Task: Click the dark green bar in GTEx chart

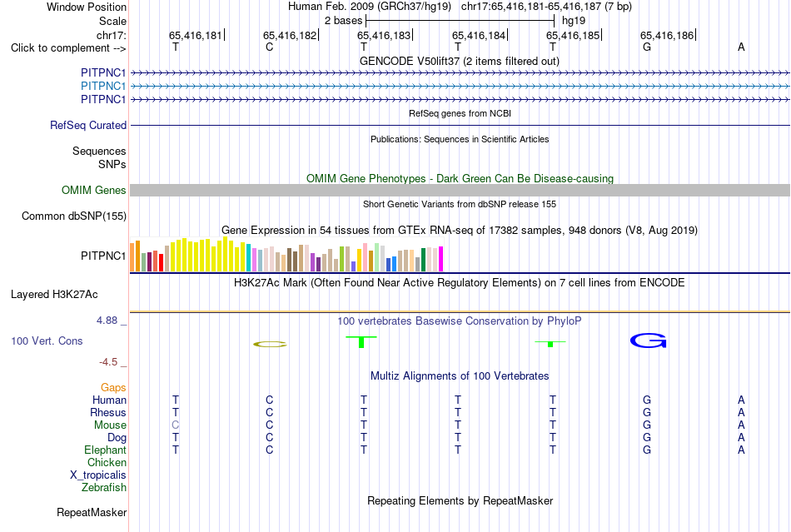Action: [423, 260]
